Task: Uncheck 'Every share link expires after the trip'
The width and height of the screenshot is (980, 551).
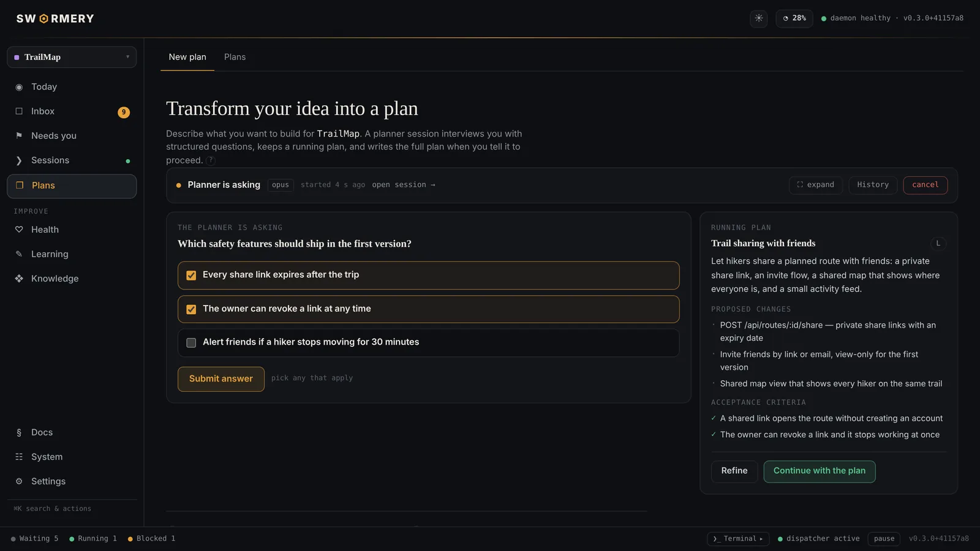Action: 191,275
